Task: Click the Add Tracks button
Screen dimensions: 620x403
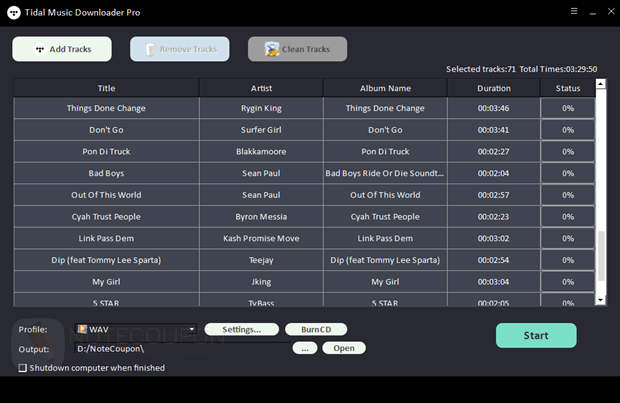Action: pyautogui.click(x=62, y=49)
